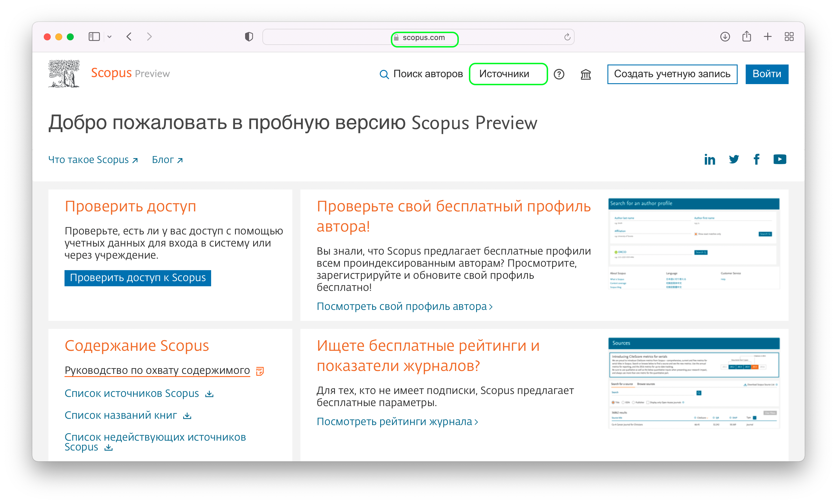This screenshot has height=504, width=837.
Task: Click Проверить доступ к Scopus button
Action: (x=137, y=278)
